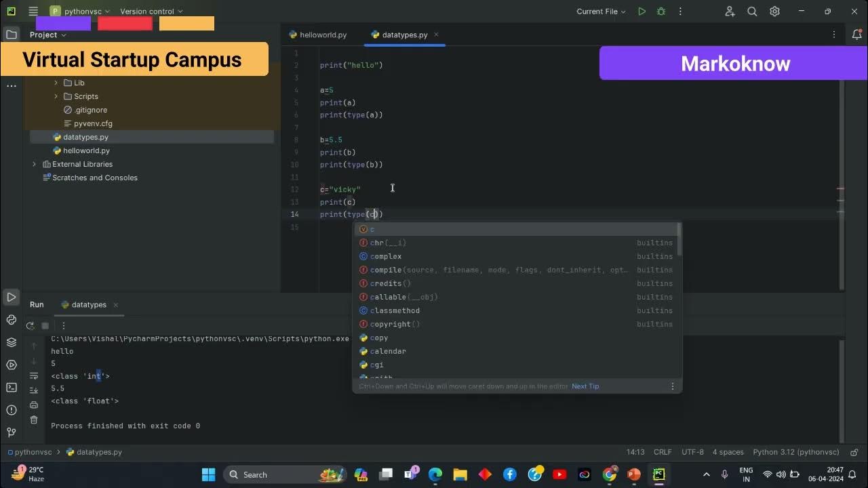Open Run toolbar more options

point(63,325)
